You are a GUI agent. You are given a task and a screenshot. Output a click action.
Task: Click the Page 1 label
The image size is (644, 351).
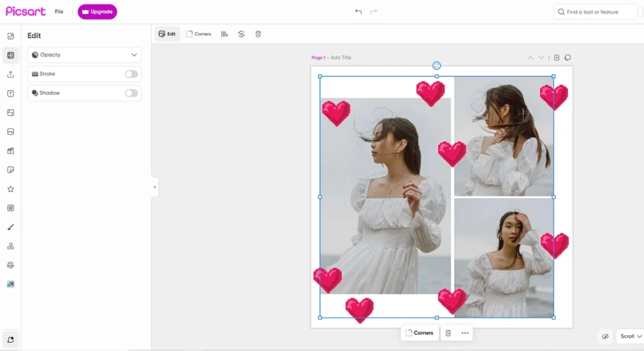coord(318,57)
